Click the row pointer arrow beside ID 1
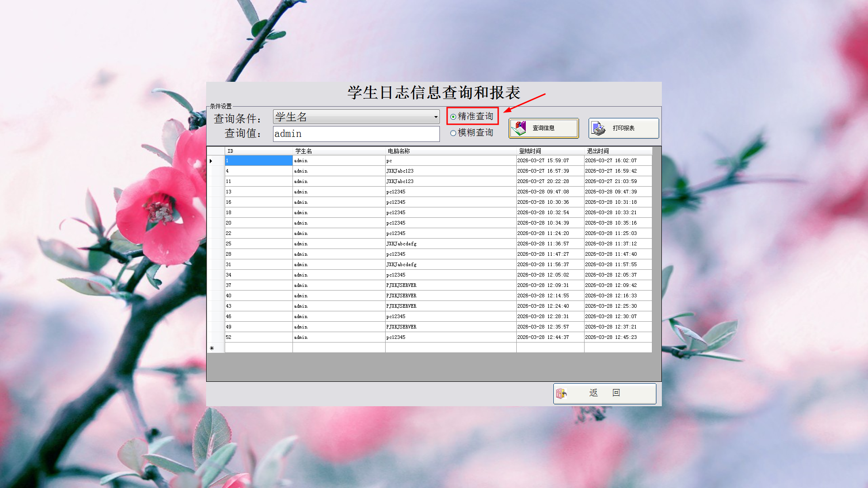 211,161
